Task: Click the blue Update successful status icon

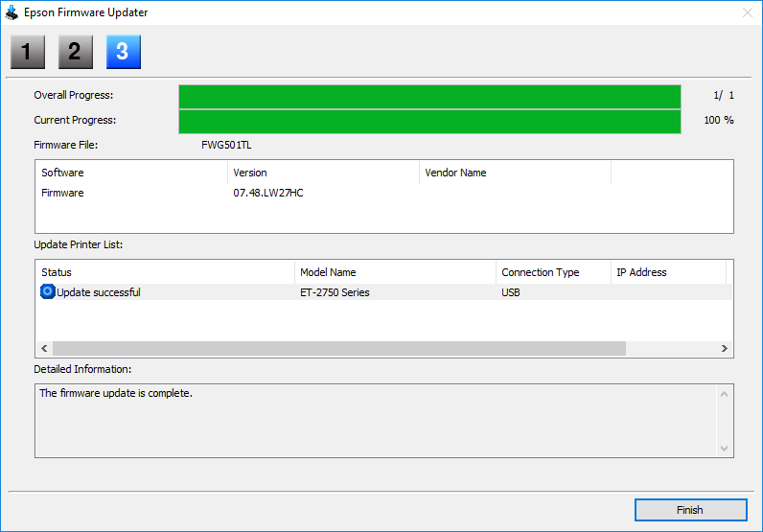Action: coord(47,292)
